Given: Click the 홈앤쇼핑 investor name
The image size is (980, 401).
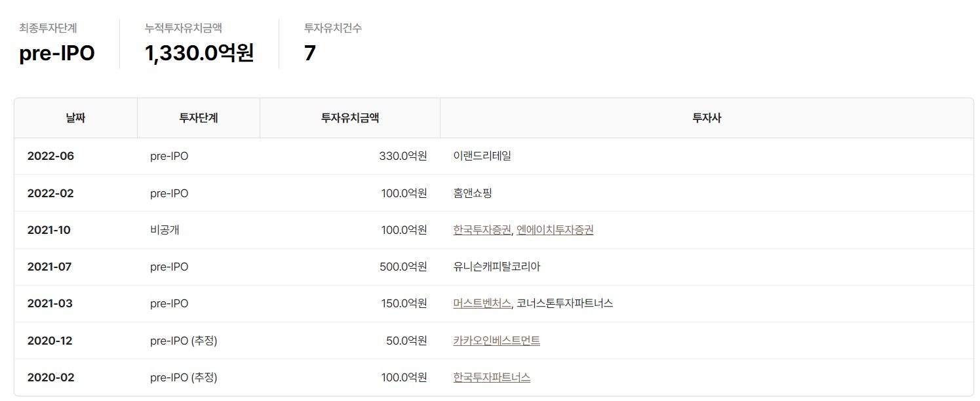Looking at the screenshot, I should (472, 193).
